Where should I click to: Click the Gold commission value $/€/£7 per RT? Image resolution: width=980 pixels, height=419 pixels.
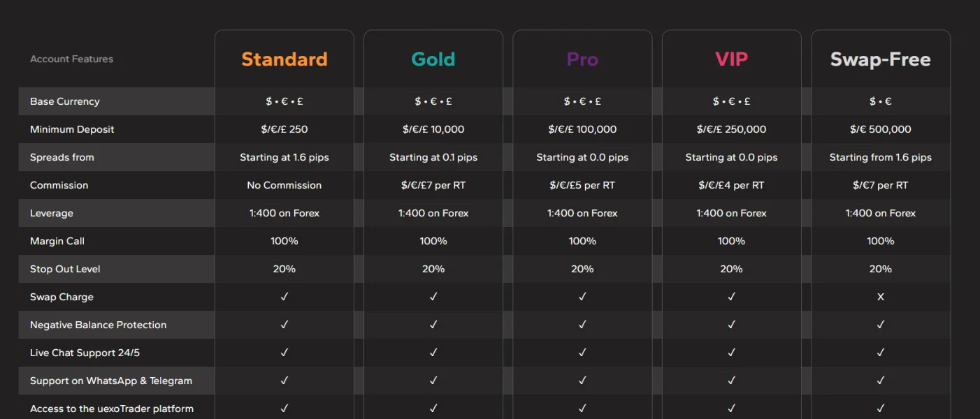[433, 185]
